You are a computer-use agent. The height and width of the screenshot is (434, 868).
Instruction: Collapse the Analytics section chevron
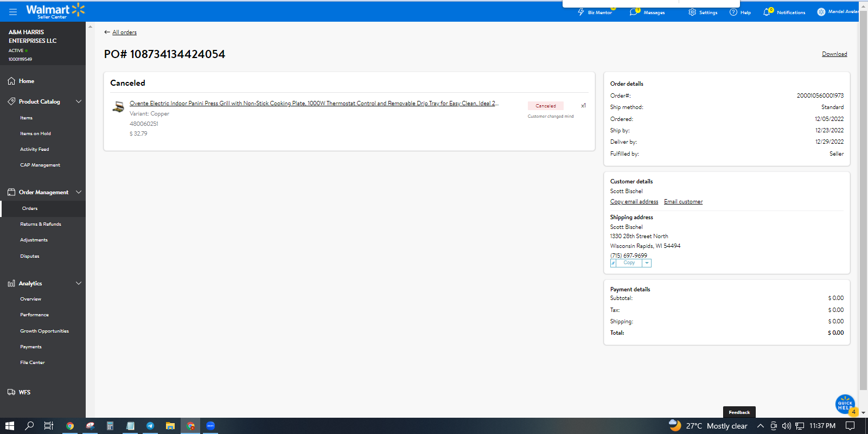79,283
